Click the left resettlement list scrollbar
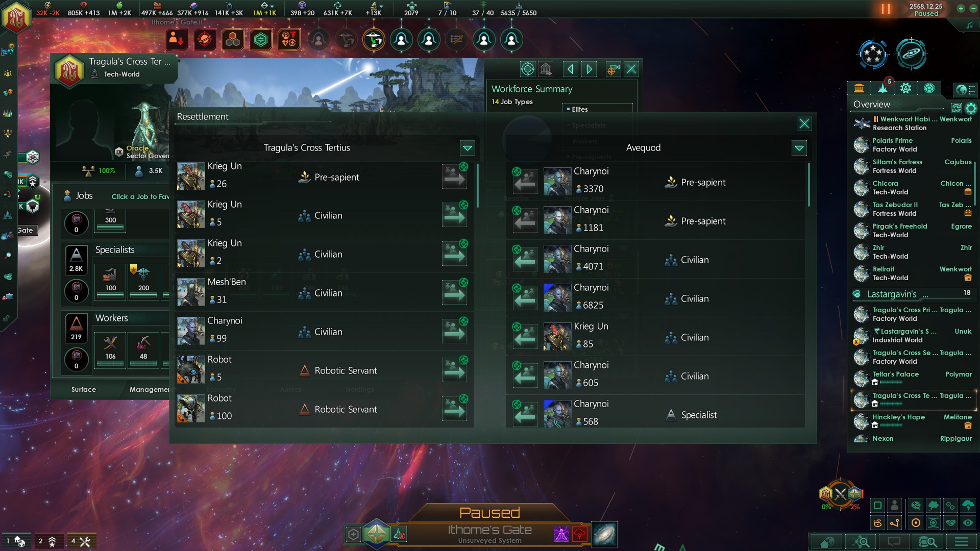The image size is (980, 551). (478, 186)
